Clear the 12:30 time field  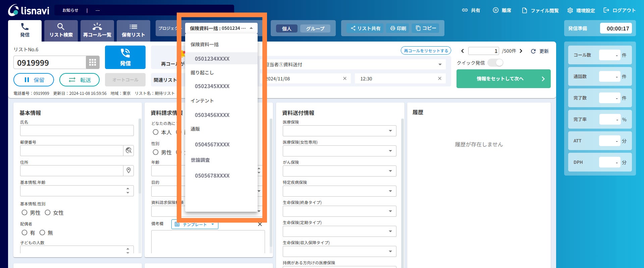click(440, 78)
